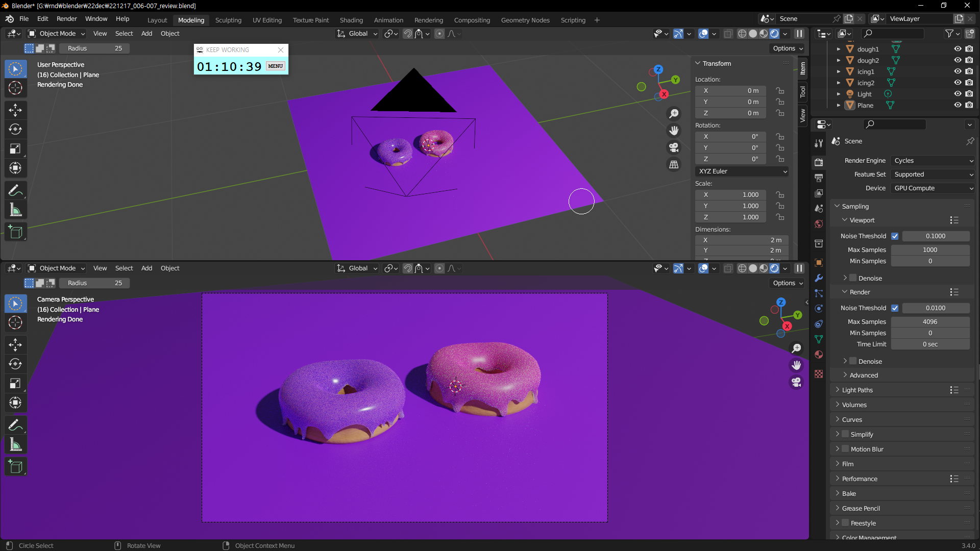Image resolution: width=980 pixels, height=551 pixels.
Task: Open the XYZ Euler rotation mode dropdown
Action: [x=742, y=171]
